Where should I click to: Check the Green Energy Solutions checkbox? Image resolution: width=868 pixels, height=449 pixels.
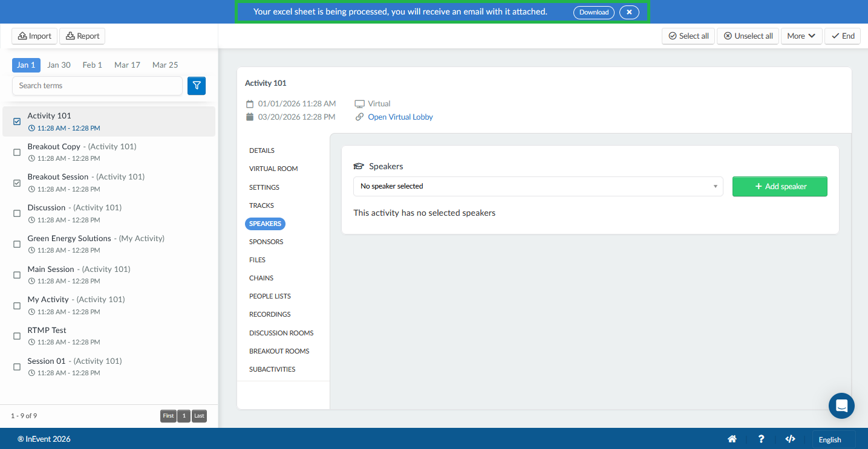(x=17, y=244)
